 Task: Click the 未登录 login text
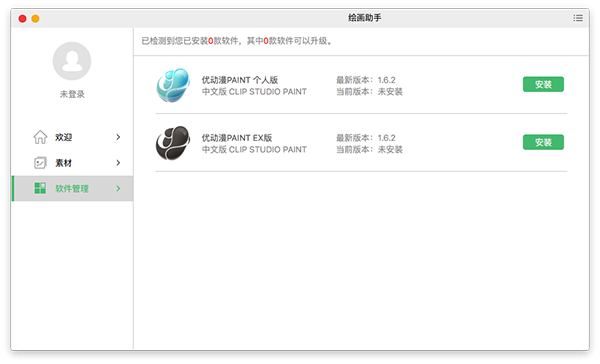72,94
